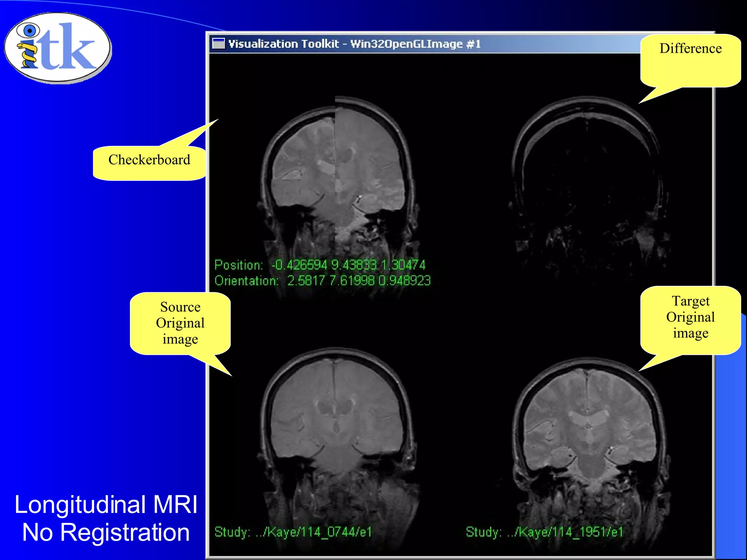Click the Longitudinal MRI title text
This screenshot has height=560, width=747.
click(x=106, y=505)
